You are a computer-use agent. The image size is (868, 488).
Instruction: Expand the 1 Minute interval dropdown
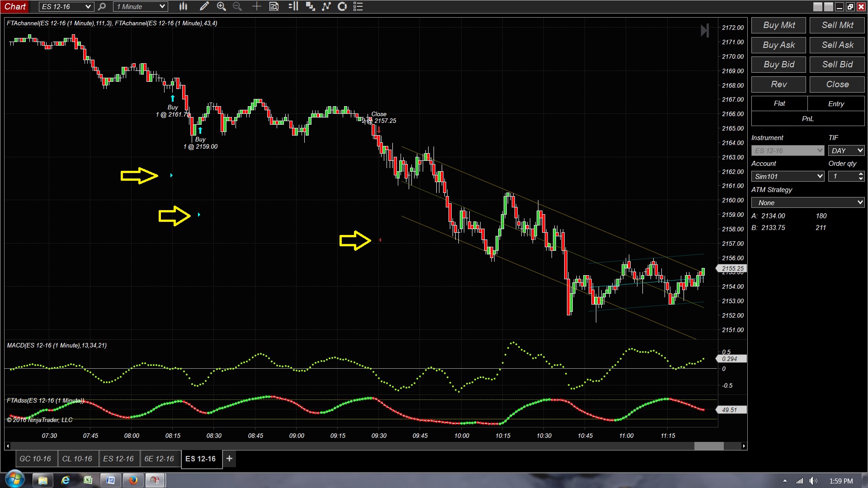tap(162, 7)
